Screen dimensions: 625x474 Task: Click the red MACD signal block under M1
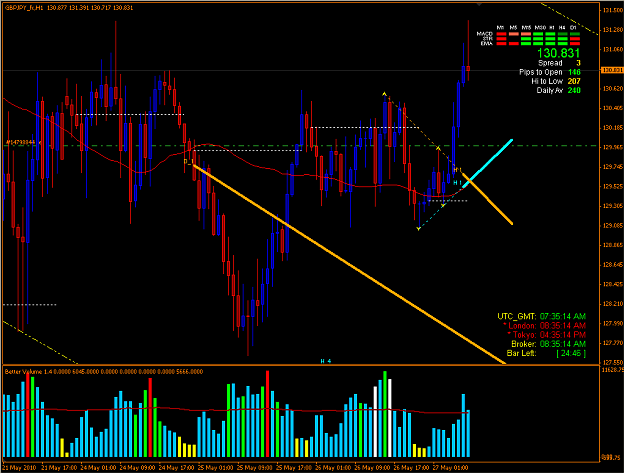501,34
